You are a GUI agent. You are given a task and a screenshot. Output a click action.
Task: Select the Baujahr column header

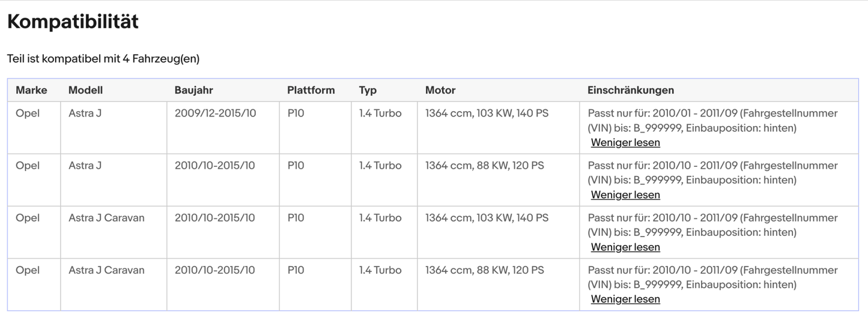(193, 90)
